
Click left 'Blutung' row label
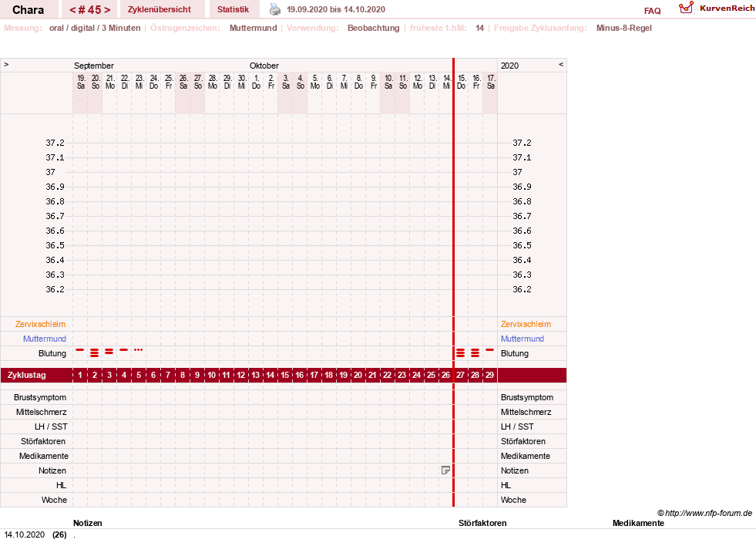click(52, 353)
